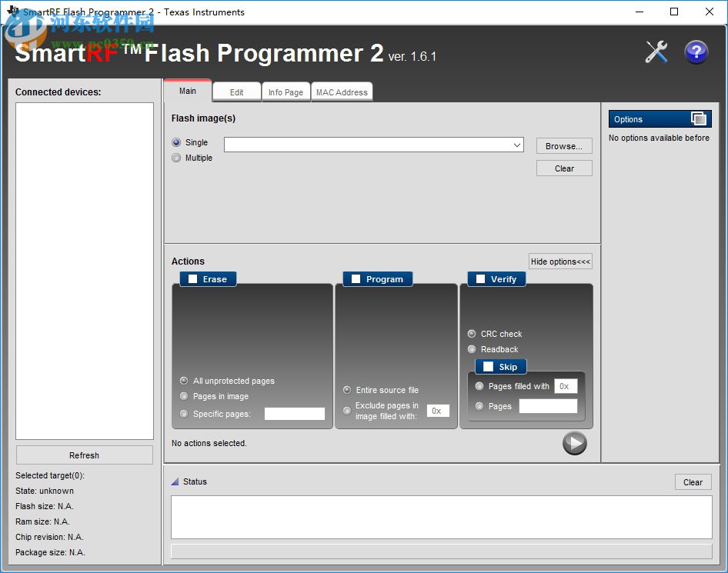Click the triangle icon next to Status
The width and height of the screenshot is (728, 573).
[175, 481]
